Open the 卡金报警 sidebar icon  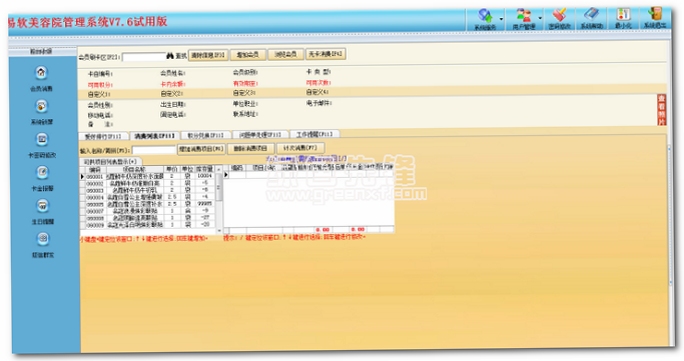coord(42,172)
